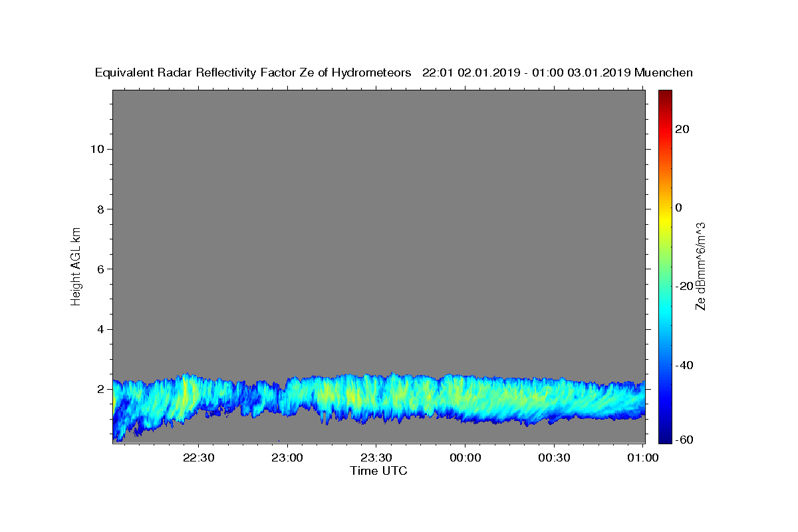Click the '00:30' time tick label
The width and height of the screenshot is (798, 532).
pos(553,458)
